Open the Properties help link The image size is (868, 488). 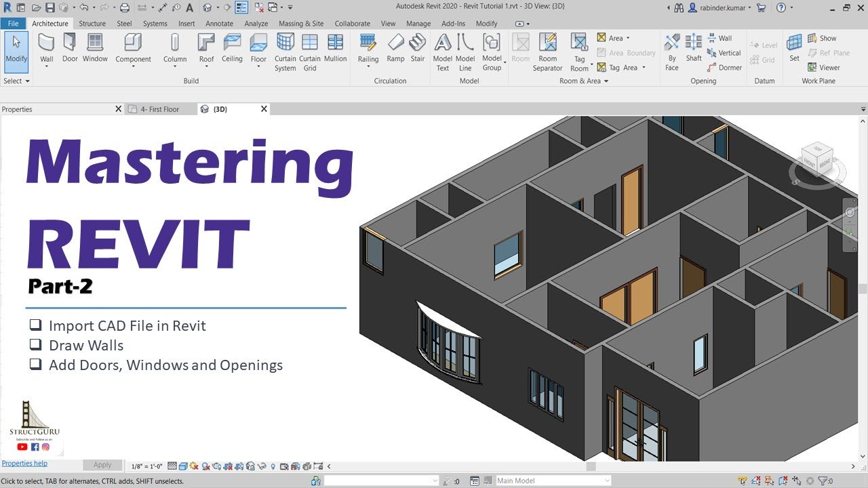point(24,464)
